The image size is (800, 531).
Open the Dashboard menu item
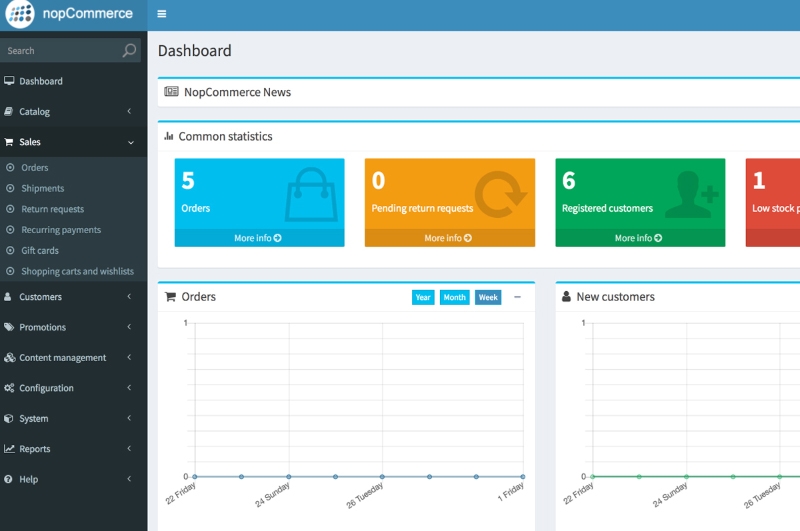pos(73,81)
